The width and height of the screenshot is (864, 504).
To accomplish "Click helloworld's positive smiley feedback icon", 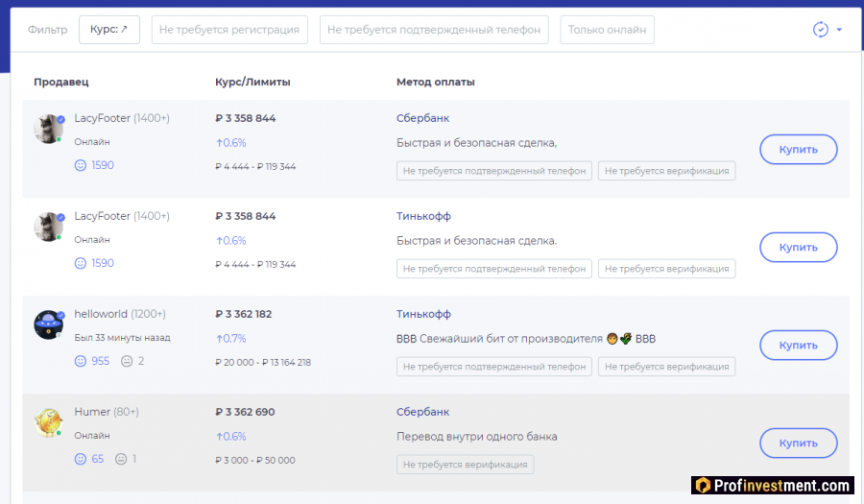I will pos(81,361).
